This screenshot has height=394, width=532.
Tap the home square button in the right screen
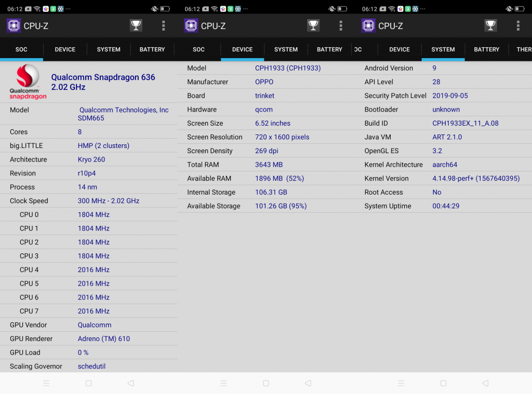pos(443,383)
